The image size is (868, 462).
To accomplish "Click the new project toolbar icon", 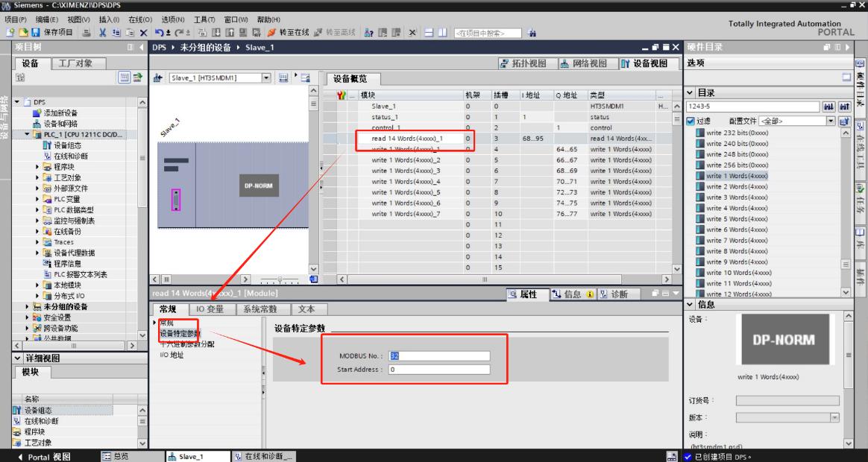I will [10, 33].
